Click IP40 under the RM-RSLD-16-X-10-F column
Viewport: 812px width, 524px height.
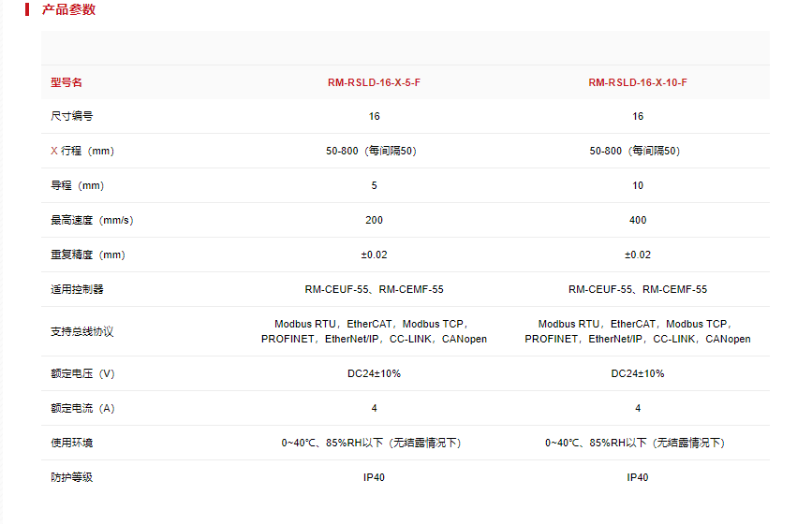tap(637, 478)
